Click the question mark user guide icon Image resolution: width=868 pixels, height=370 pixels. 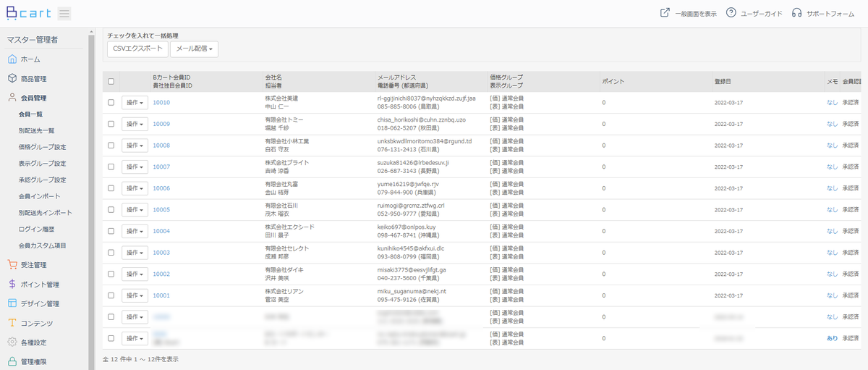point(731,13)
